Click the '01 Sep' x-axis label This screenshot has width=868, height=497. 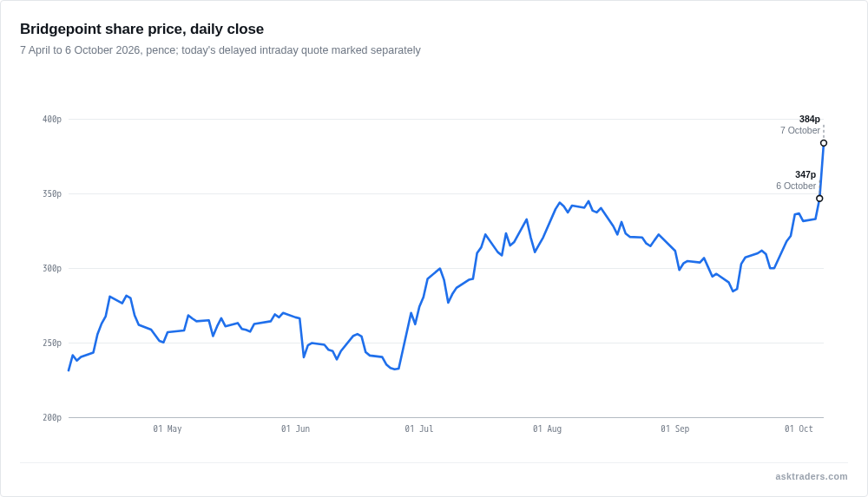click(674, 429)
